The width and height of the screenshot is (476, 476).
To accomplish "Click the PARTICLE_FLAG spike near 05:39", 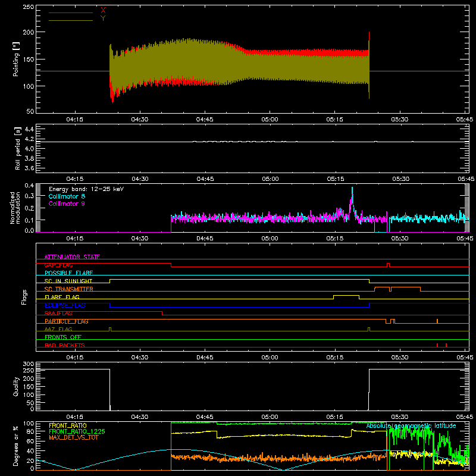I will [x=437, y=321].
